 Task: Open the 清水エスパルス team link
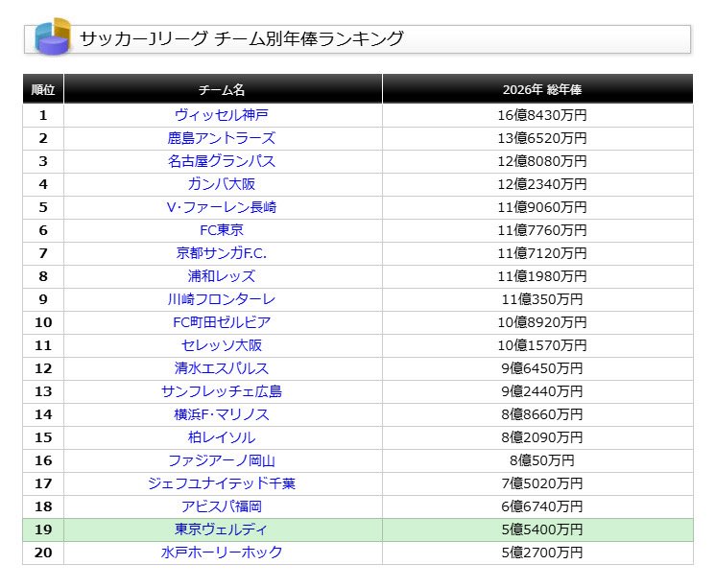tap(222, 368)
